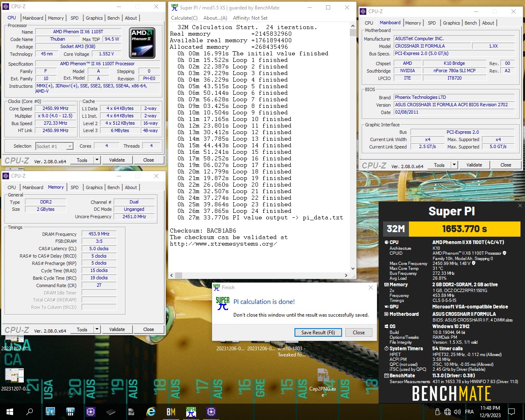
Task: Click the 1653.770 s result bar
Action: [465, 229]
